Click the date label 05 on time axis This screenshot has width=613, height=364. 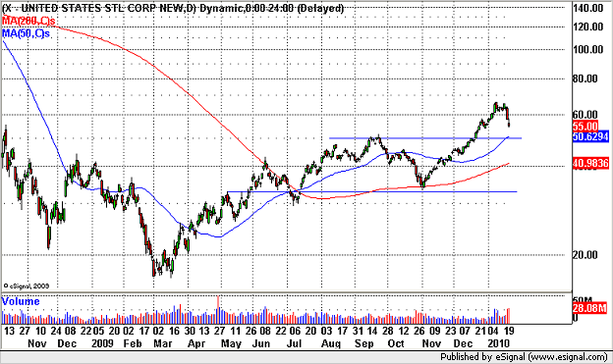98,331
